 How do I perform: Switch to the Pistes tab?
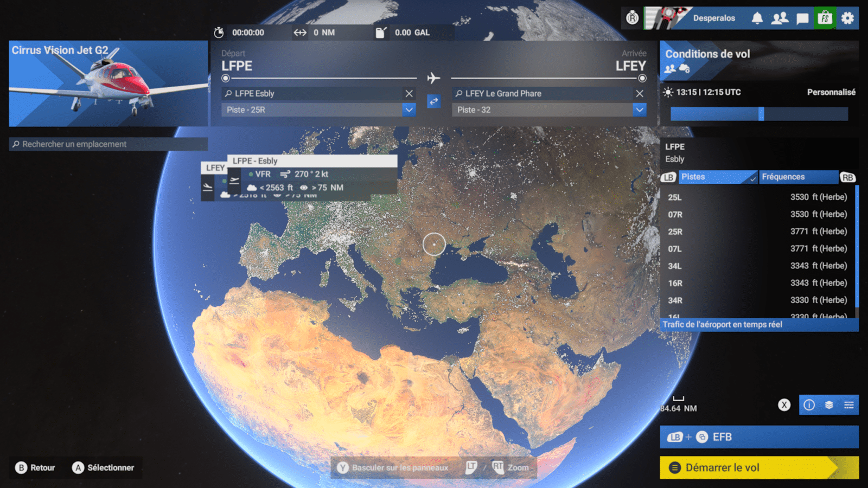coord(717,177)
